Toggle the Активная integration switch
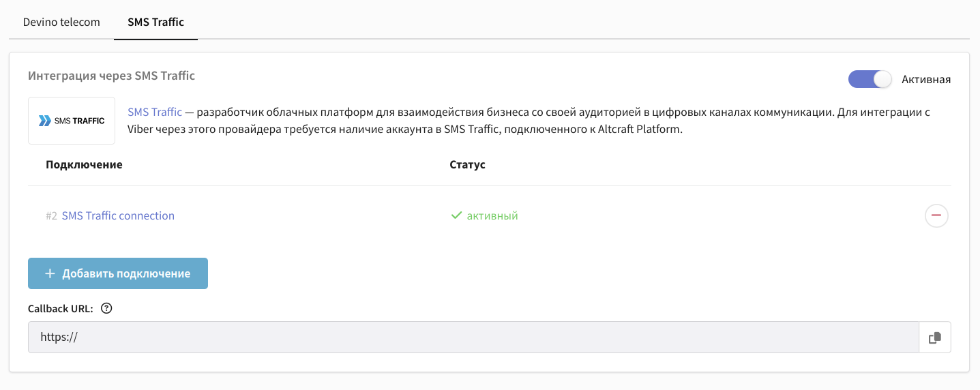980x390 pixels. pos(870,79)
